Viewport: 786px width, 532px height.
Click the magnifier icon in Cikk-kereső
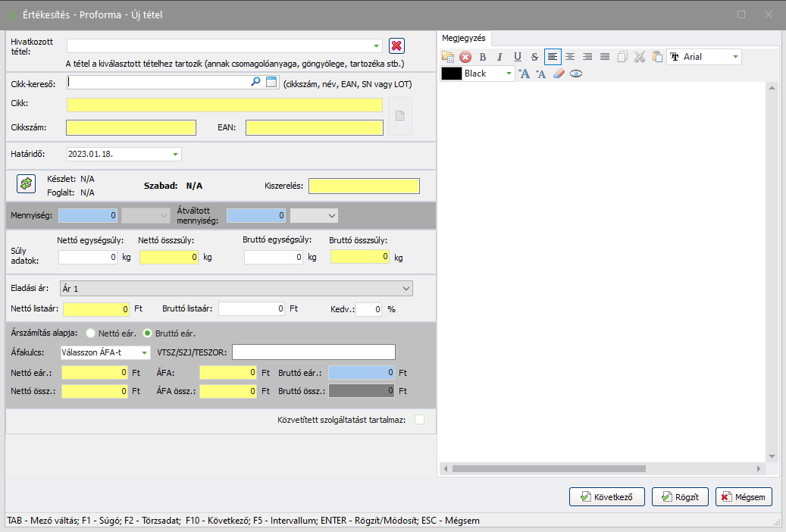click(256, 82)
